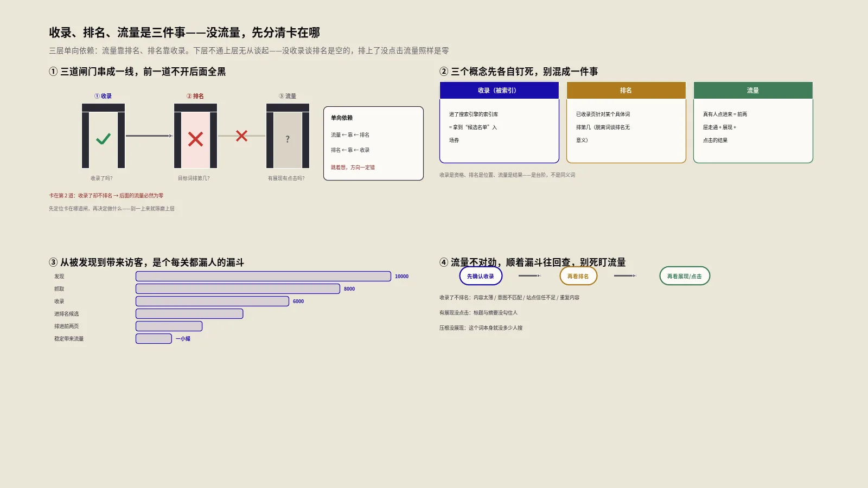The width and height of the screenshot is (868, 488).
Task: Click the line 有展现没点击: 标题与摘要没勾住人
Action: pos(478,313)
